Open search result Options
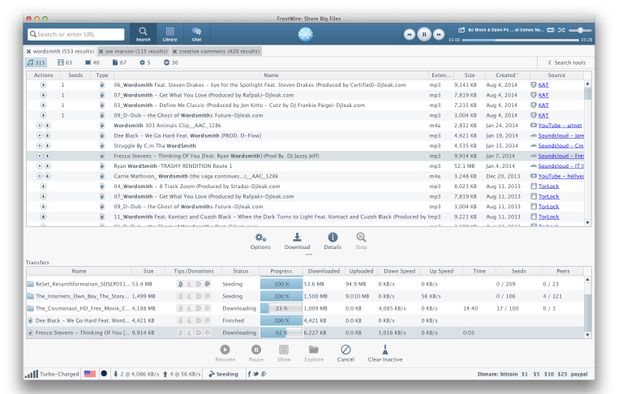This screenshot has width=618, height=394. coord(260,241)
